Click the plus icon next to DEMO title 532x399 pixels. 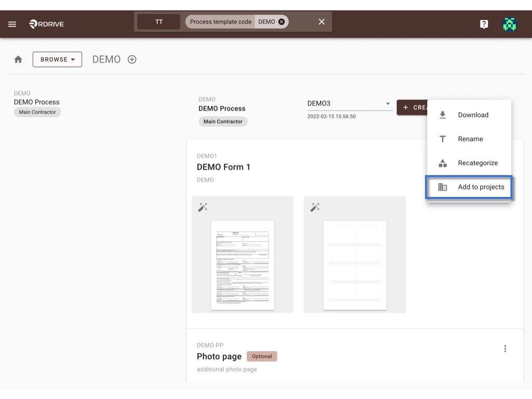[x=131, y=59]
